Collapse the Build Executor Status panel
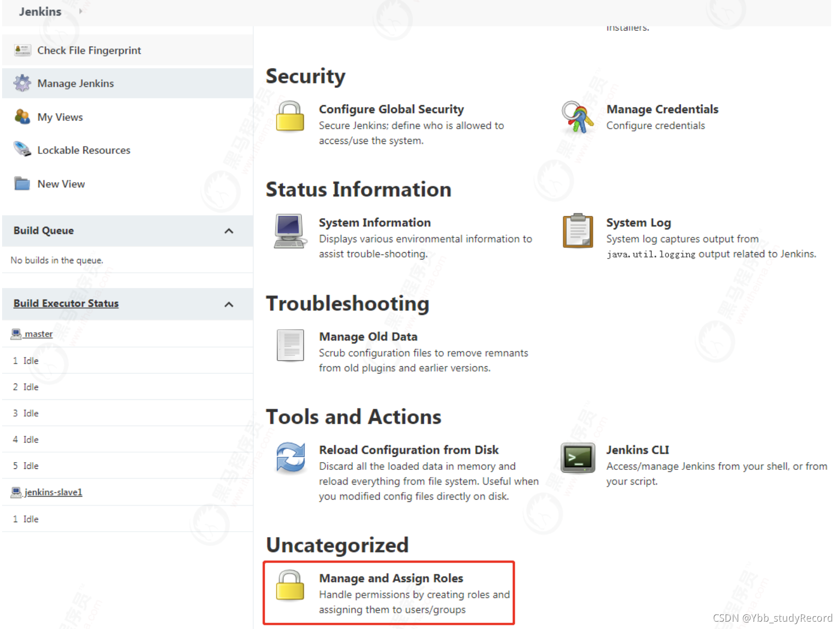Image resolution: width=840 pixels, height=629 pixels. click(229, 304)
